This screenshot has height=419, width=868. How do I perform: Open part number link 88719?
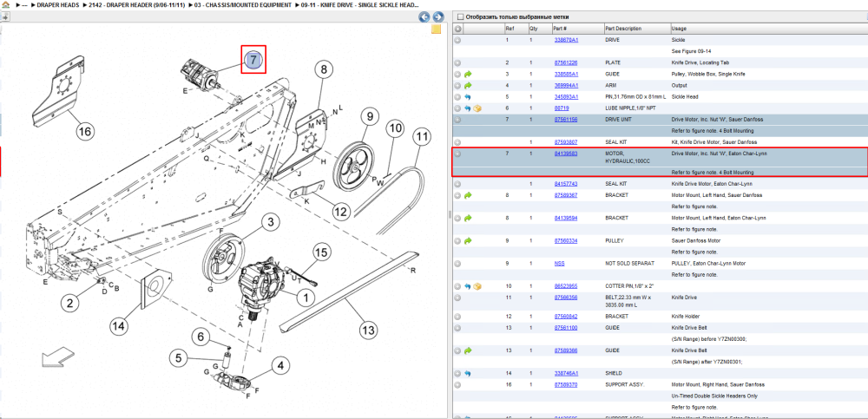pos(562,108)
